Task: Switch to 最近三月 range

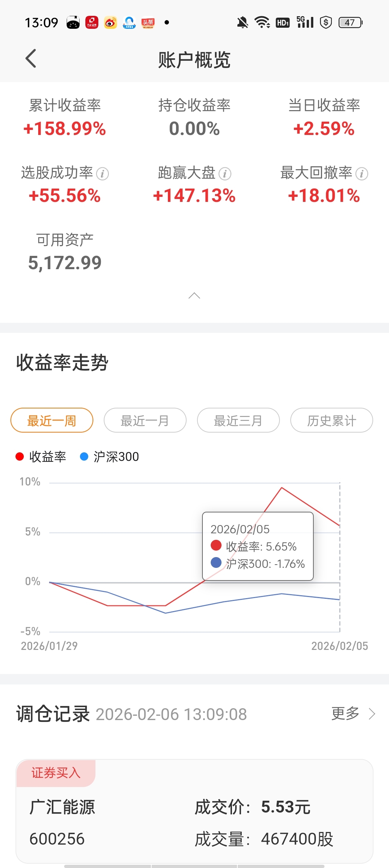Action: [238, 420]
